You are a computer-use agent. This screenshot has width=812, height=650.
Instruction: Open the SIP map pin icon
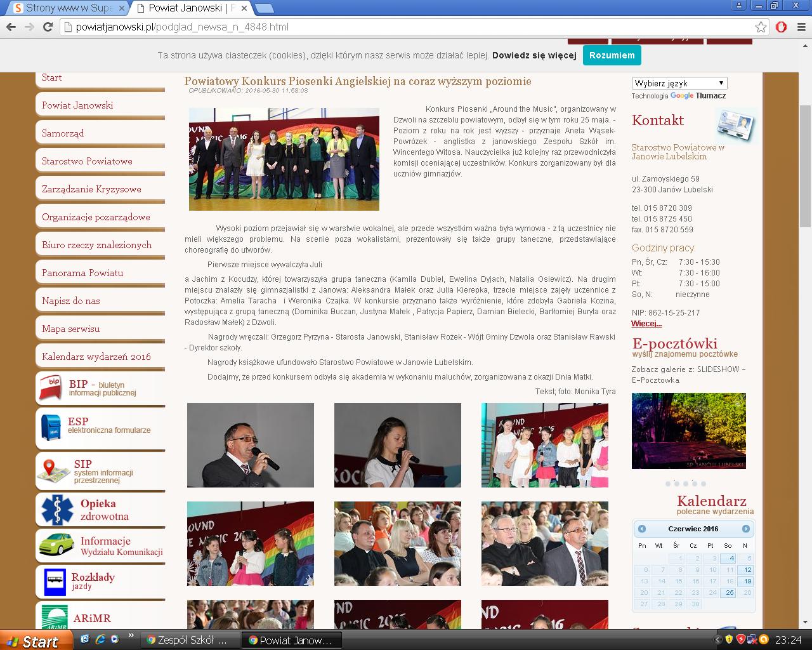[x=53, y=471]
